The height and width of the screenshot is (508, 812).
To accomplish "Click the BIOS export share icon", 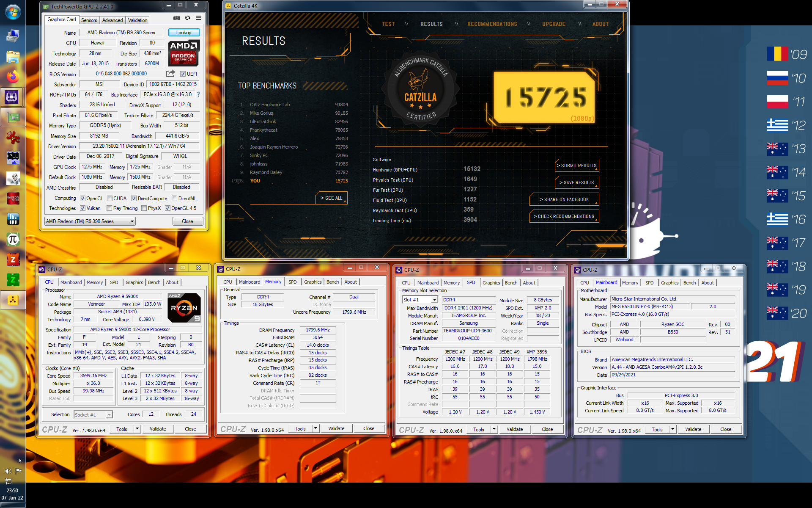I will (x=171, y=74).
